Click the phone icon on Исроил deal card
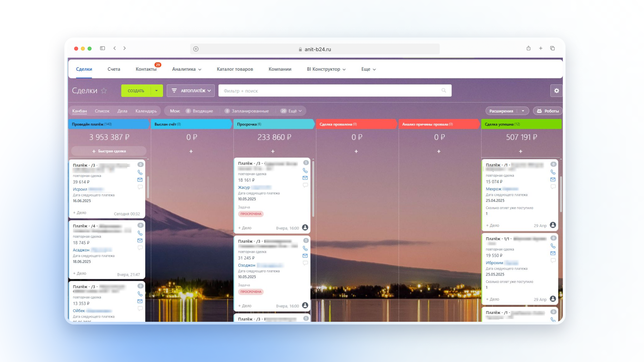644x362 pixels. coord(140,173)
